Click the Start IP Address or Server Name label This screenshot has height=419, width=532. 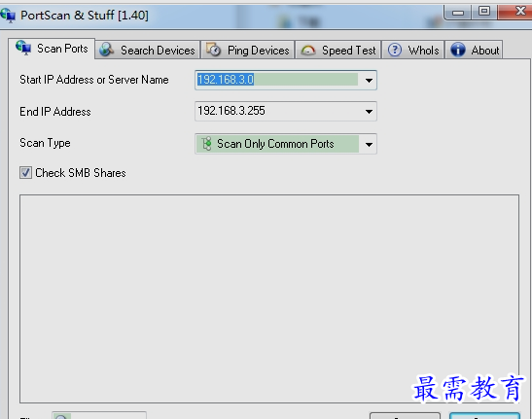tap(94, 80)
